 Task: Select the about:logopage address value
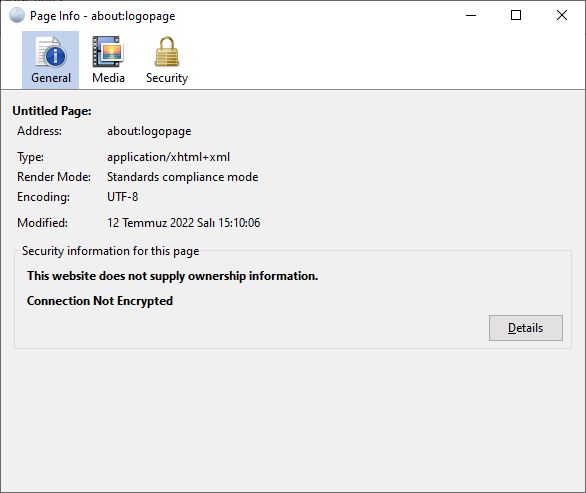(x=149, y=131)
